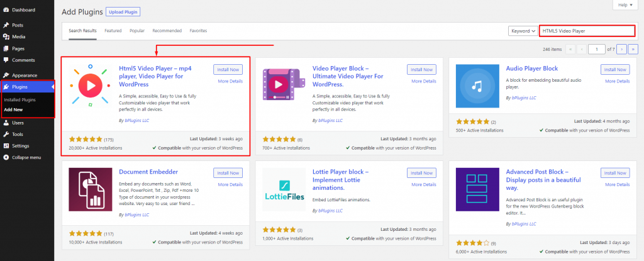Open Installed Plugins submenu item
This screenshot has width=644, height=261.
[19, 99]
